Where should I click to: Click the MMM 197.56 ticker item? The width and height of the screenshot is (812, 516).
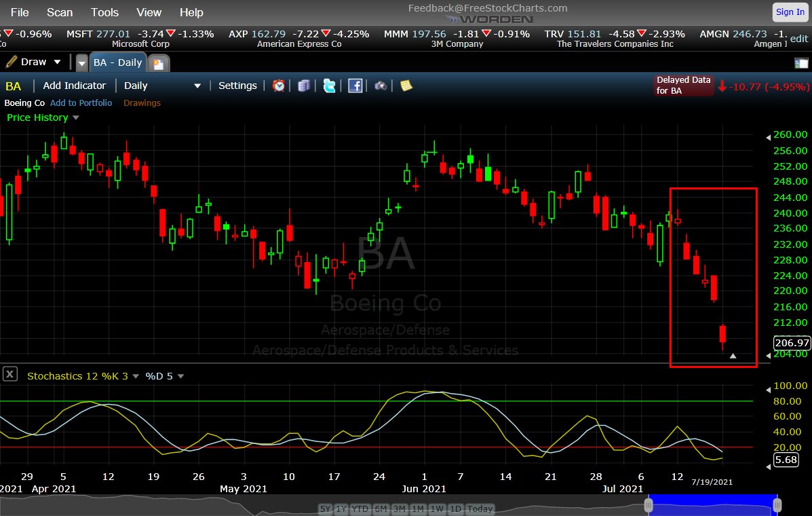click(457, 38)
